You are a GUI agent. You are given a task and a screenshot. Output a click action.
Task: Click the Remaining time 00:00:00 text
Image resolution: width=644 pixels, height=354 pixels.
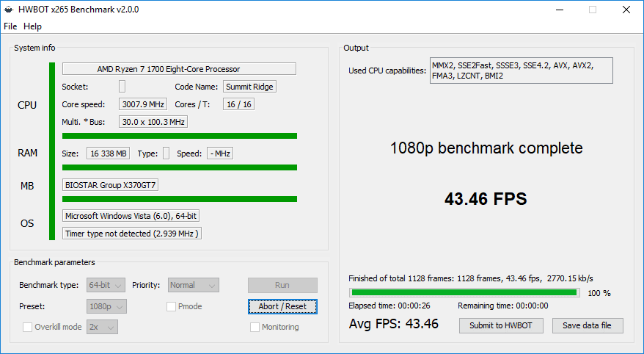(503, 306)
